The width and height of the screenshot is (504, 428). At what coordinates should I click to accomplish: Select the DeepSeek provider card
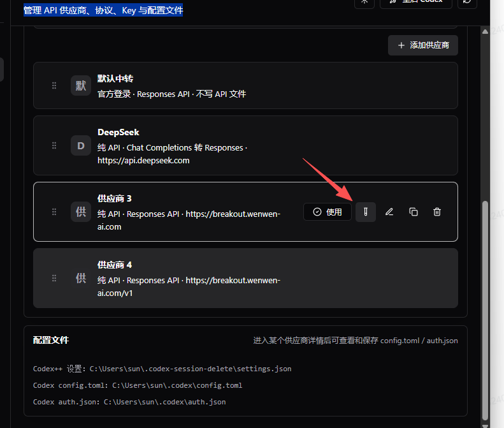[x=245, y=145]
